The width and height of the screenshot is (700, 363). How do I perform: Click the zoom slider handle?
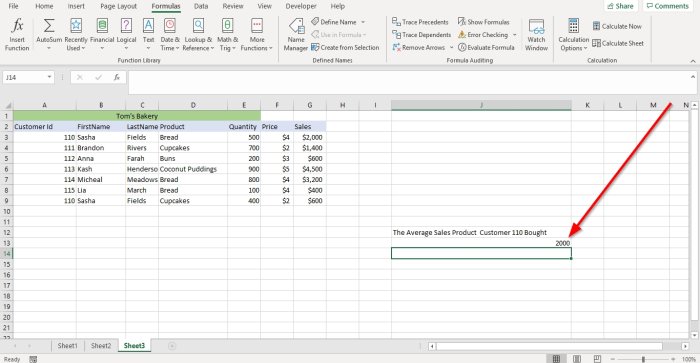tap(643, 359)
